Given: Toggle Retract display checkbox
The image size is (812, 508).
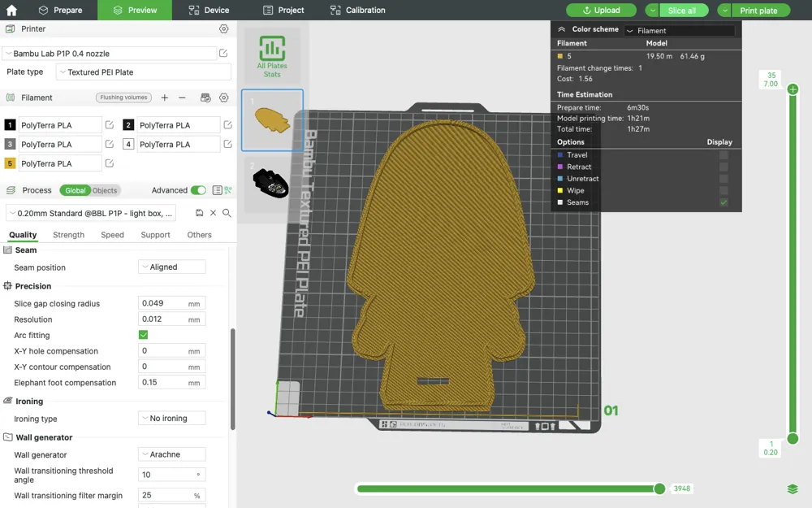Looking at the screenshot, I should coord(724,167).
